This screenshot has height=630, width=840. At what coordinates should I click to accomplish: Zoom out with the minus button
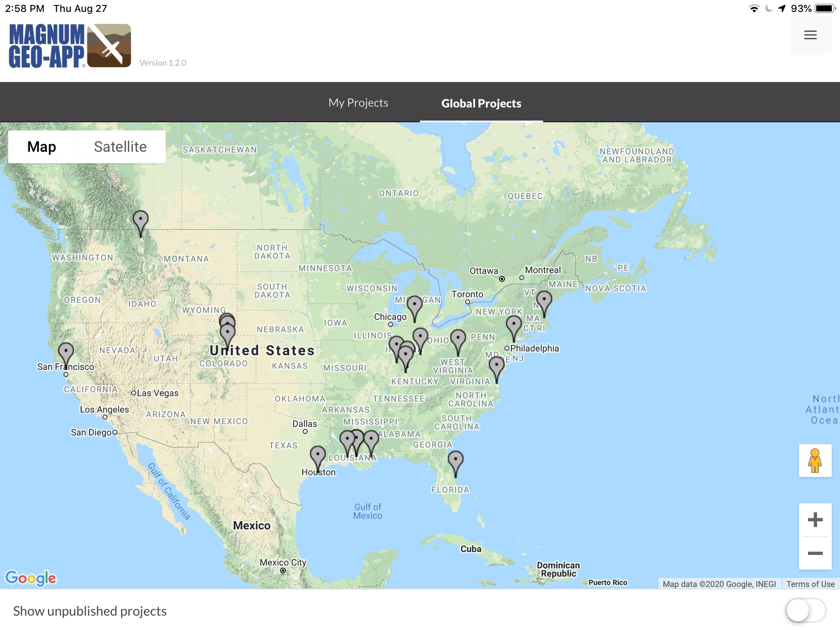[x=815, y=553]
